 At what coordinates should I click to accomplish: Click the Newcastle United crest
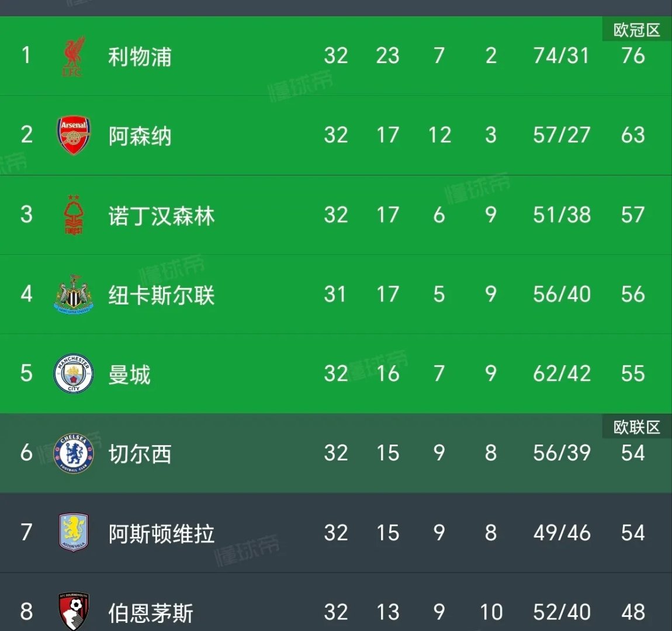(x=74, y=294)
